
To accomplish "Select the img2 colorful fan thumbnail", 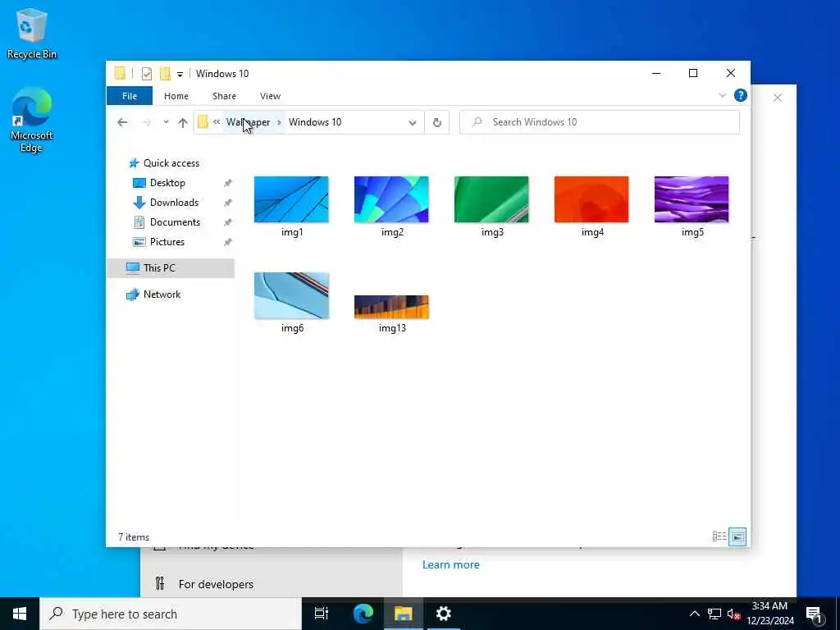I will 391,199.
